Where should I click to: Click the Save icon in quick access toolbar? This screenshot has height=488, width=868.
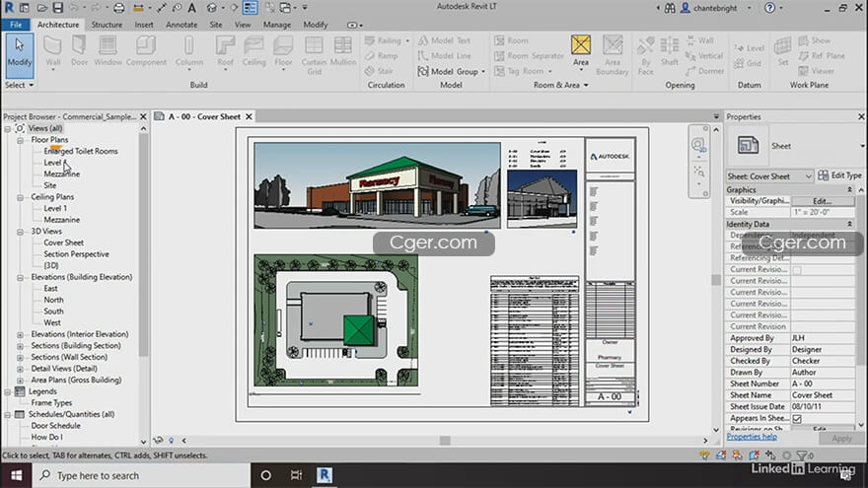coord(57,8)
